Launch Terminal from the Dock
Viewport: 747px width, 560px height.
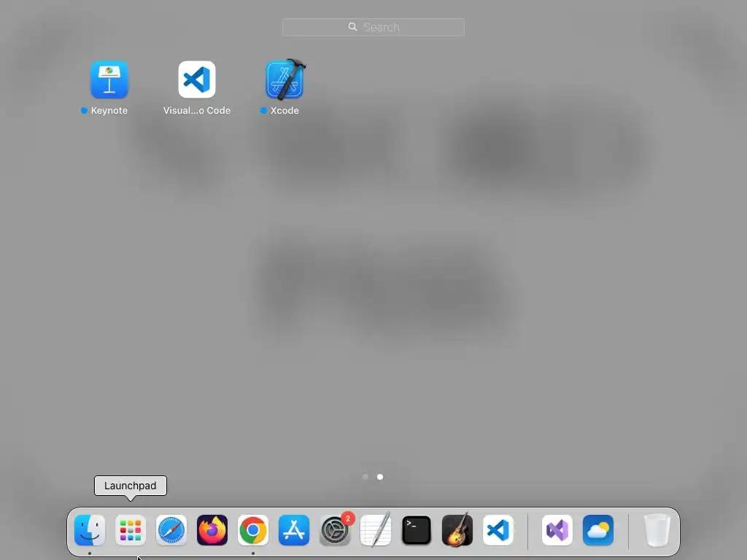pyautogui.click(x=417, y=530)
